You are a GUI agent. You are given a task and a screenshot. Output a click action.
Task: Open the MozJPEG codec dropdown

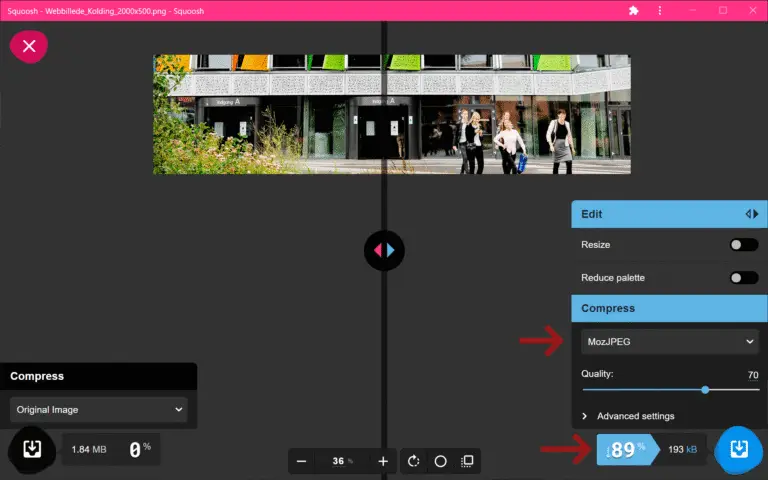click(x=670, y=341)
